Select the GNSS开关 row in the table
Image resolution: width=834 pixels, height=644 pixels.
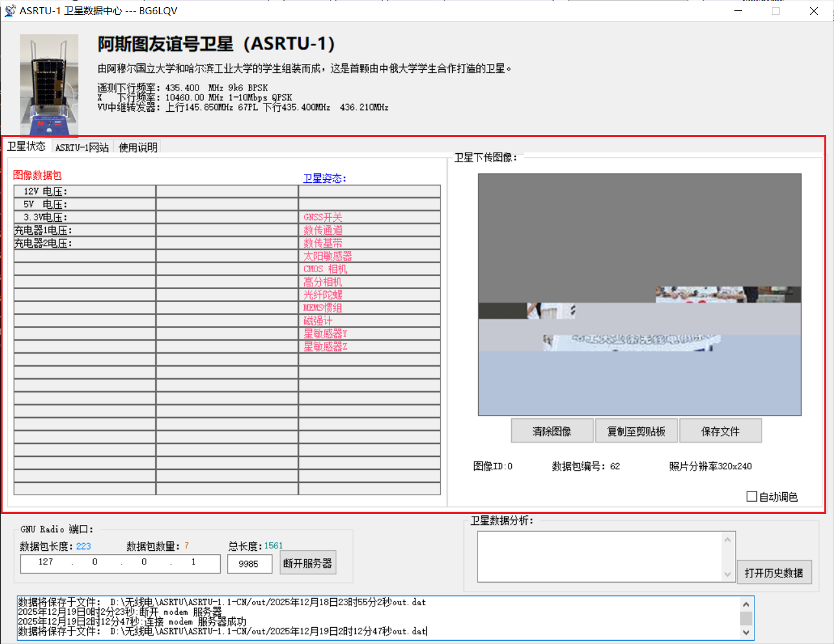point(369,217)
